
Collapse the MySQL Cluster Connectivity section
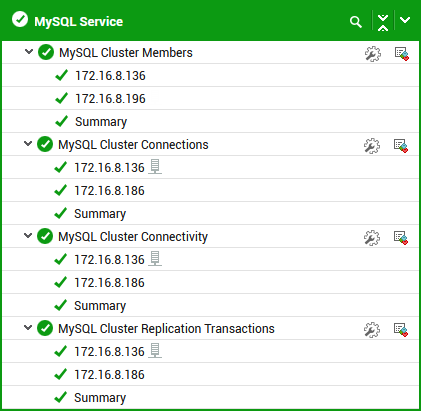(x=28, y=236)
